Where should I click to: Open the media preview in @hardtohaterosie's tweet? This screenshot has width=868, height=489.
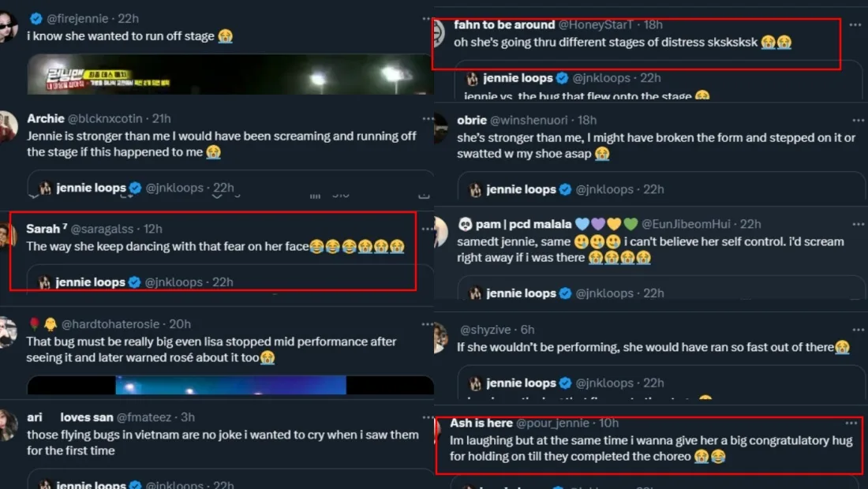click(x=230, y=385)
